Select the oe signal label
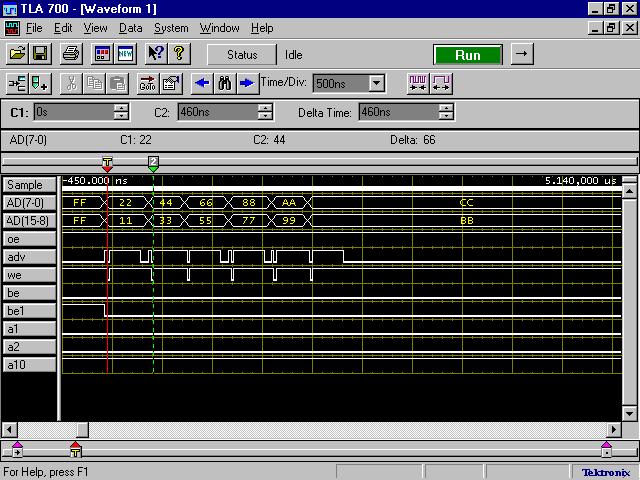 click(29, 239)
